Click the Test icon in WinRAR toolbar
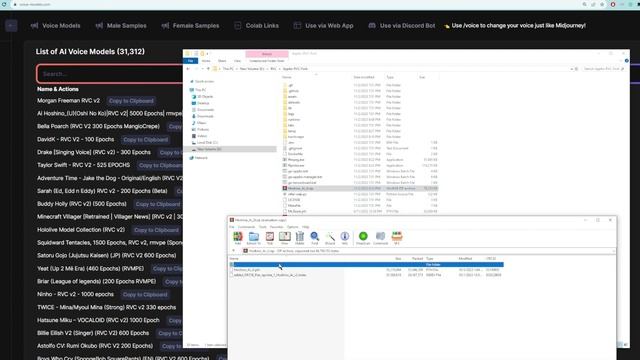This screenshot has height=360, width=640. [269, 238]
